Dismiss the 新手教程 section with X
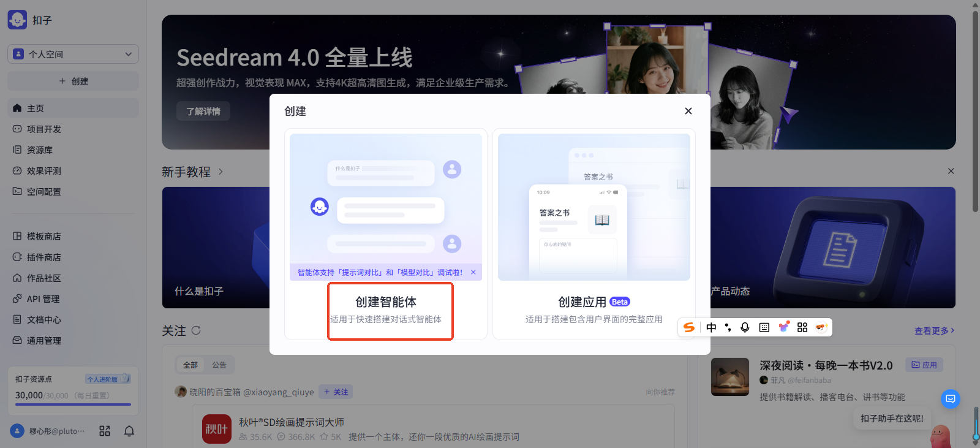Image resolution: width=980 pixels, height=448 pixels. pyautogui.click(x=951, y=171)
